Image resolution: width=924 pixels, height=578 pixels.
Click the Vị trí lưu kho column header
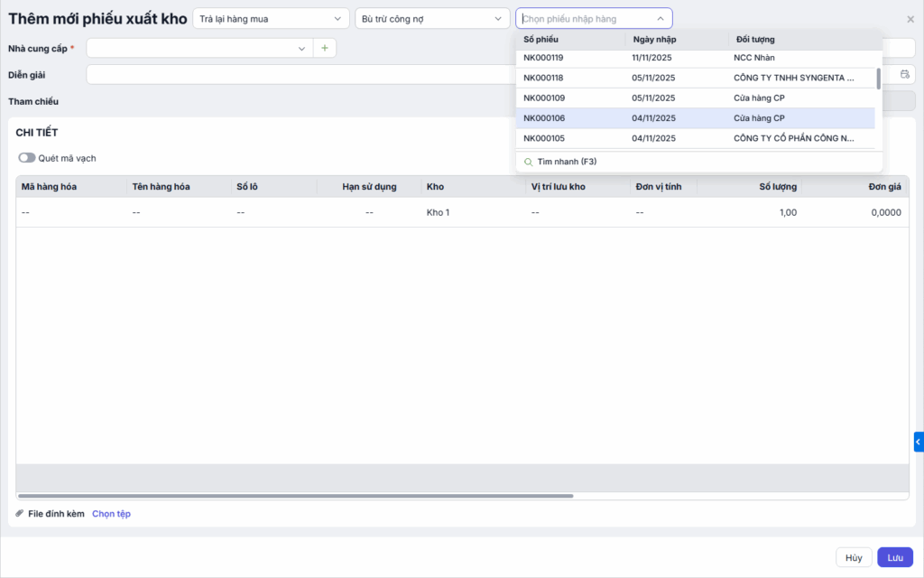click(577, 186)
